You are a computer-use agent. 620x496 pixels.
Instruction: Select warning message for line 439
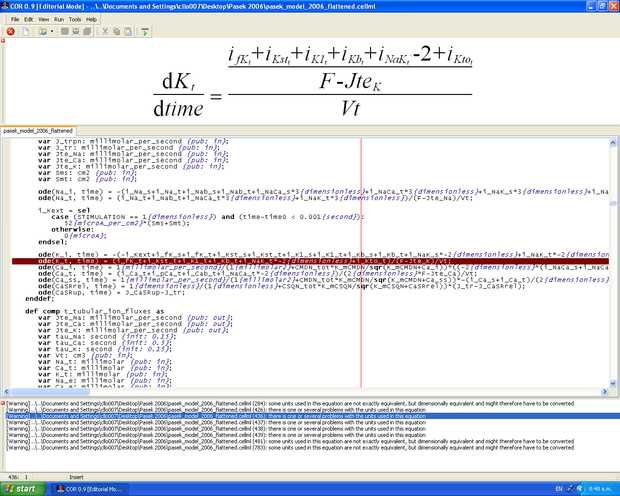216,435
